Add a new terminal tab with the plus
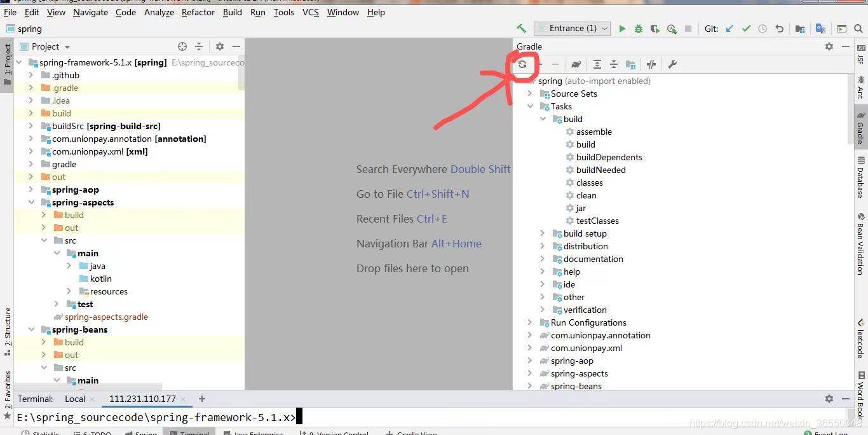 (202, 399)
